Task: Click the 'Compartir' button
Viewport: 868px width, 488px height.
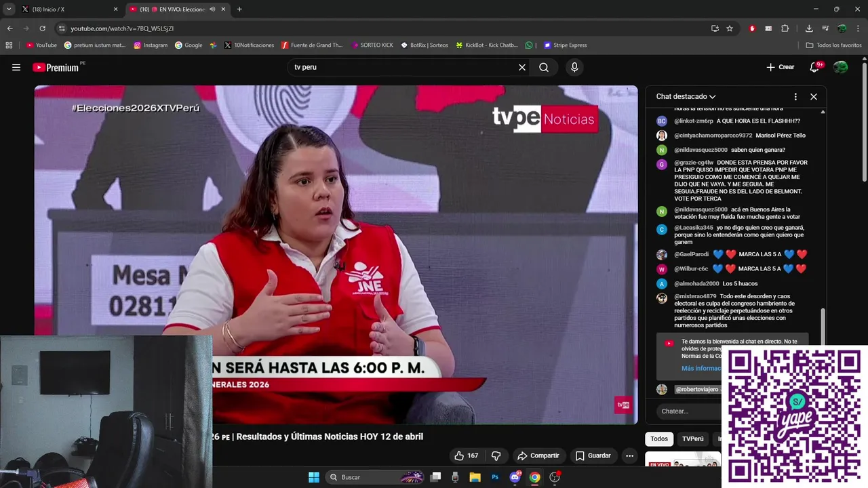Action: click(538, 455)
